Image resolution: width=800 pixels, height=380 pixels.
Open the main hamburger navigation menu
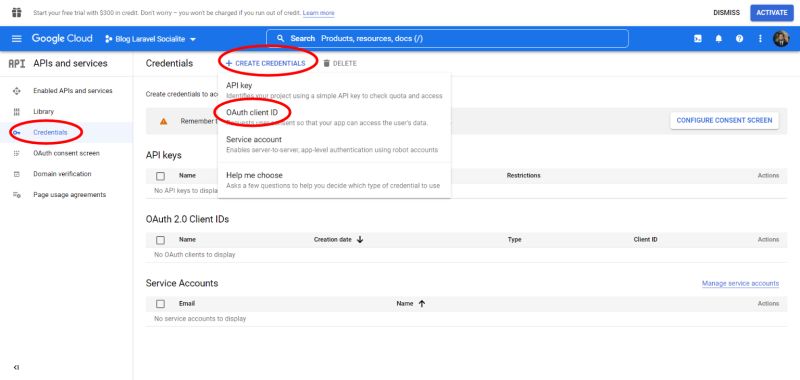17,39
